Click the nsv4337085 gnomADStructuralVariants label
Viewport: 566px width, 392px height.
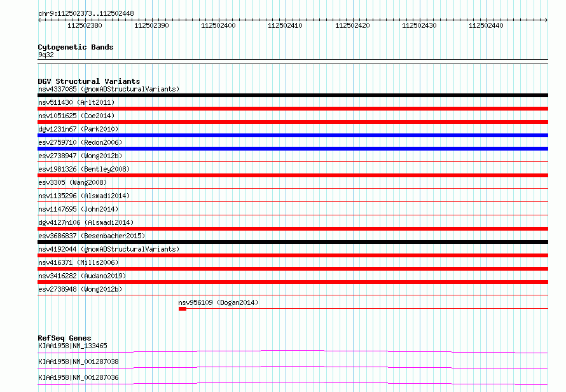109,89
